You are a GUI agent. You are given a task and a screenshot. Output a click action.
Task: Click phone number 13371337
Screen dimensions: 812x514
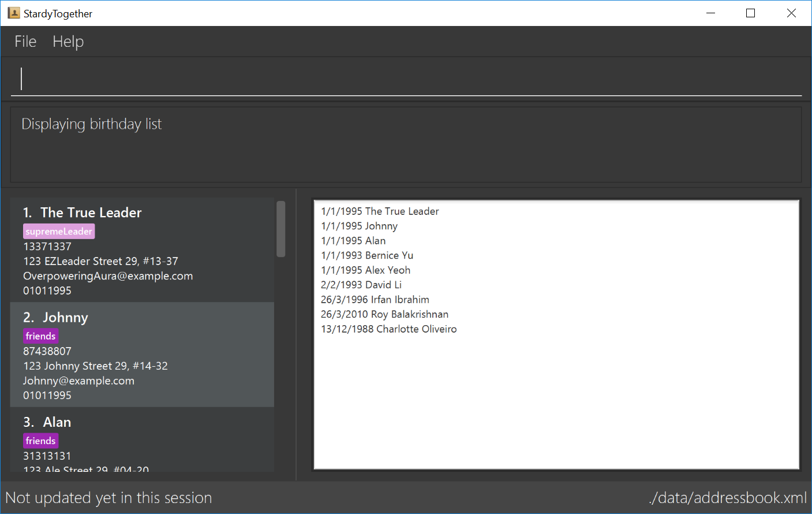pos(47,247)
